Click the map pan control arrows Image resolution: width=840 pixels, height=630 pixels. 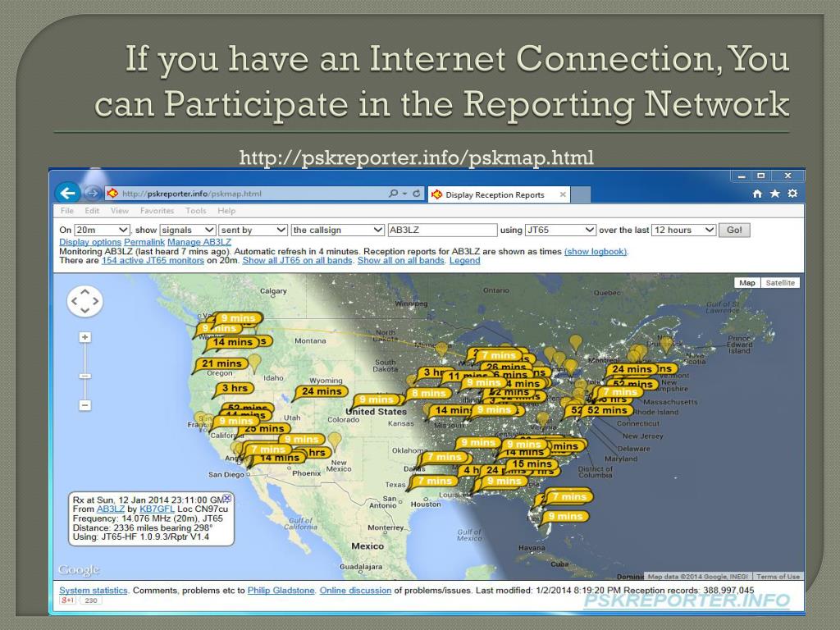coord(84,301)
